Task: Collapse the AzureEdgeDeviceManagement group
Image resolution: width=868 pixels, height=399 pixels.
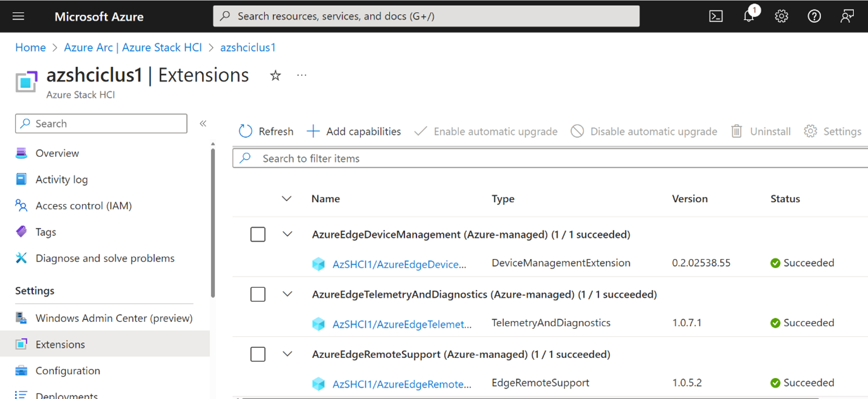Action: pos(287,234)
